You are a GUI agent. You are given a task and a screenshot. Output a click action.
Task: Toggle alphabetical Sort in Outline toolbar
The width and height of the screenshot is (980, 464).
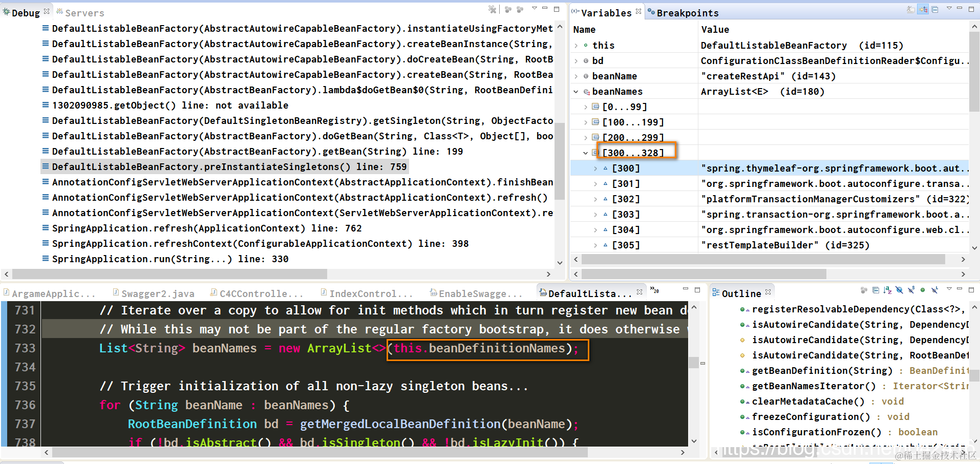tap(887, 290)
